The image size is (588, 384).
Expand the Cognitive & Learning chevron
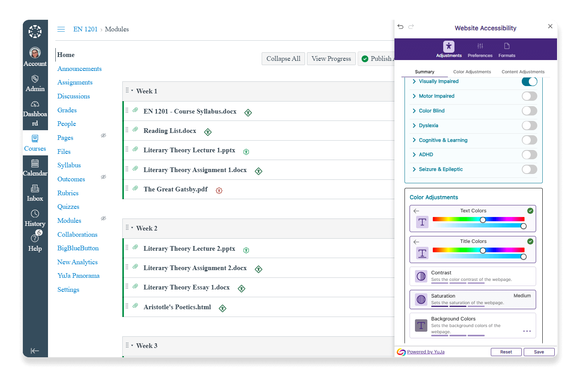coord(414,140)
